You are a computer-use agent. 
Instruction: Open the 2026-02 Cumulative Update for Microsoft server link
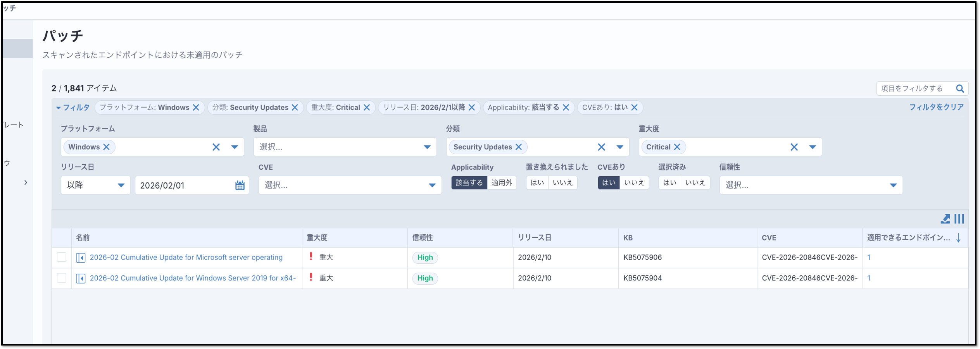[x=186, y=258]
